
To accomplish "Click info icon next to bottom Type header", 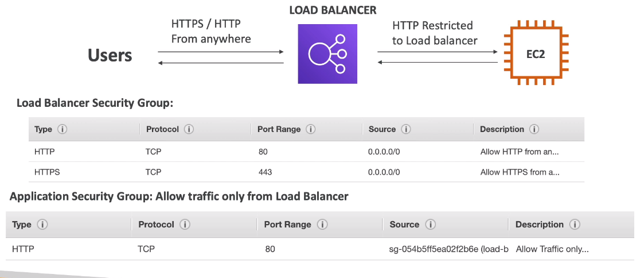I will (x=42, y=225).
